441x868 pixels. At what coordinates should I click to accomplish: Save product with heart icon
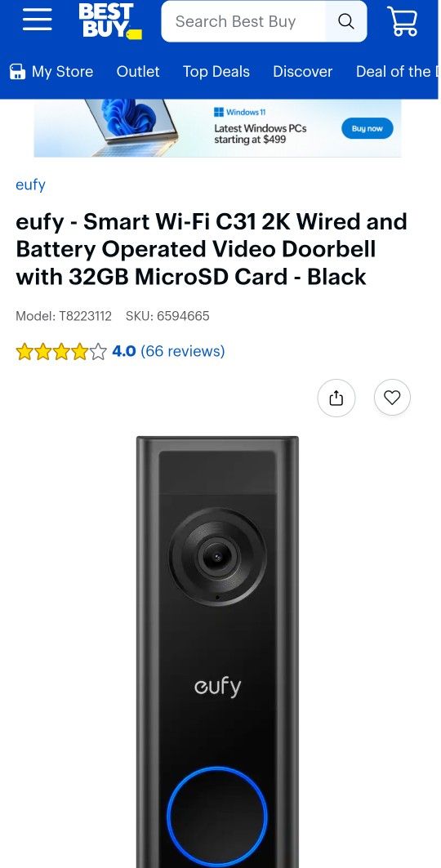(392, 398)
